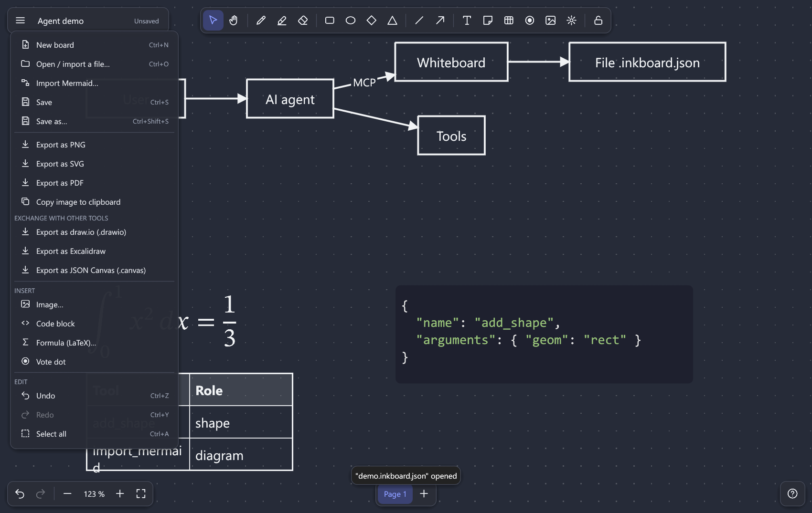This screenshot has height=513, width=812.
Task: Toggle the canvas lock icon
Action: [598, 21]
